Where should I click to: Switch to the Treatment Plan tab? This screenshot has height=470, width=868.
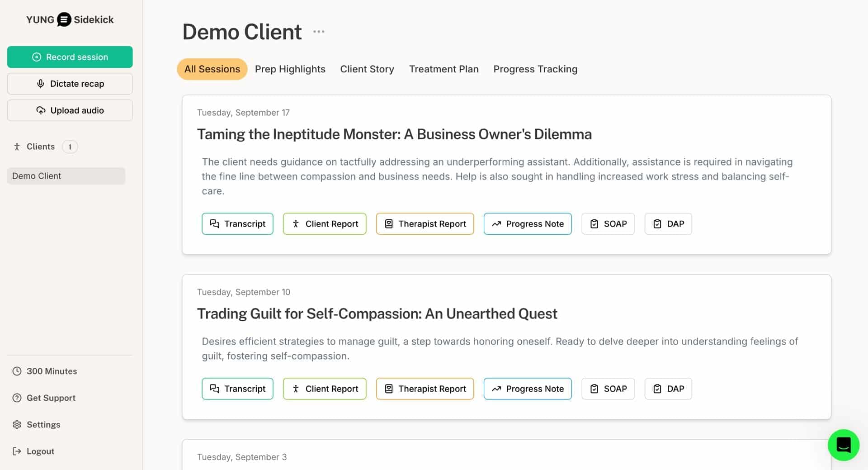coord(443,69)
